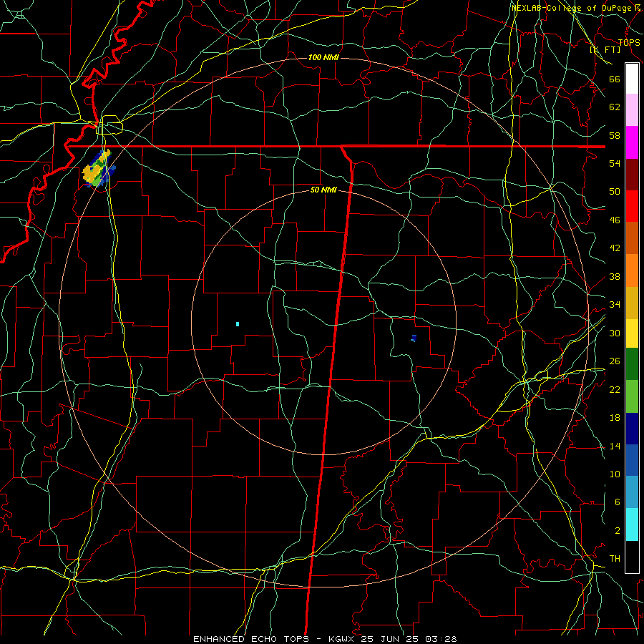Click the white 66 K FT legend swatch
This screenshot has width=644, height=644.
[x=632, y=79]
